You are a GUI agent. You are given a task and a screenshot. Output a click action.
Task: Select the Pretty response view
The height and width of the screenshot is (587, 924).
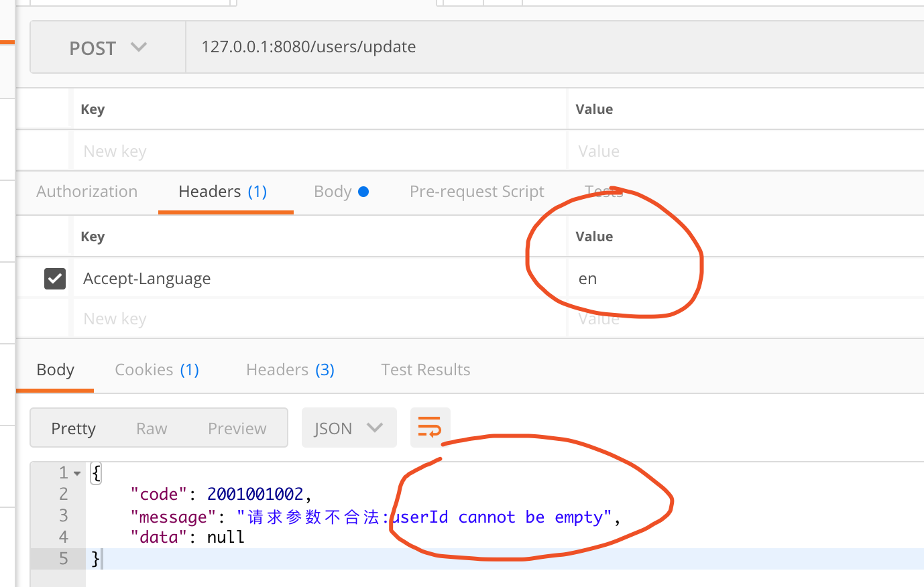74,428
